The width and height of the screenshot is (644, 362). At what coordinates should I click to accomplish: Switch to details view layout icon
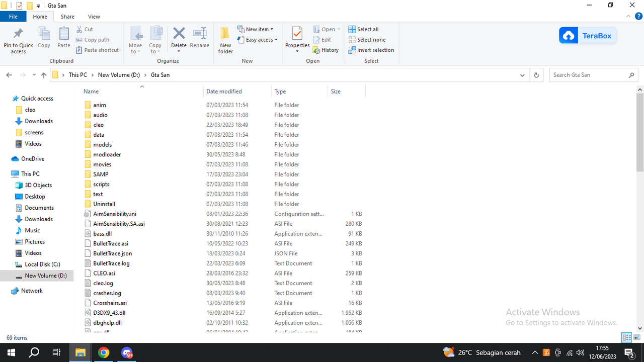(627, 337)
